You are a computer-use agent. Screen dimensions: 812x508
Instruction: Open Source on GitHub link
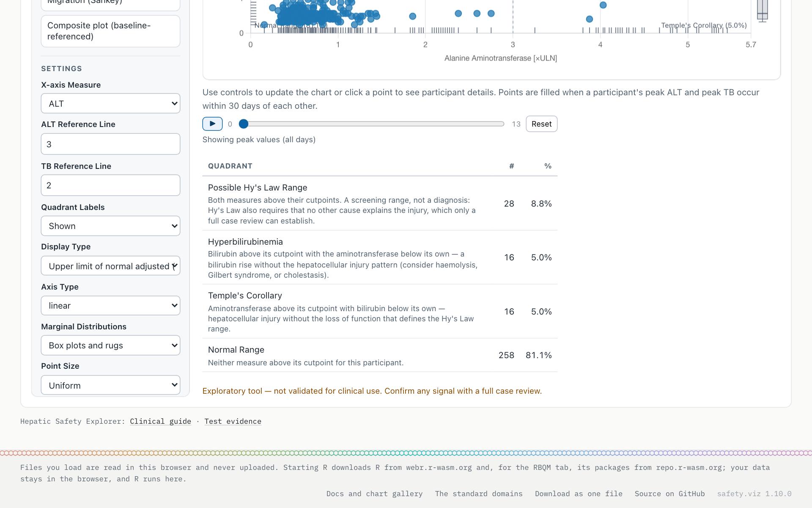669,494
